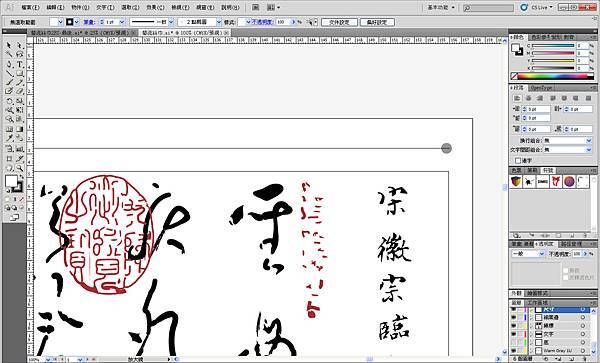Select the Eraser tool
Image resolution: width=600 pixels, height=363 pixels.
click(x=20, y=92)
